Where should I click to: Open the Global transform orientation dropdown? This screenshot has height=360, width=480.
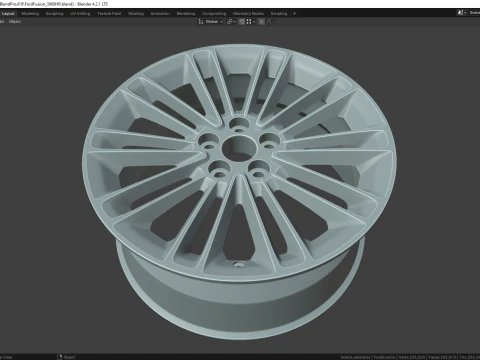(211, 22)
